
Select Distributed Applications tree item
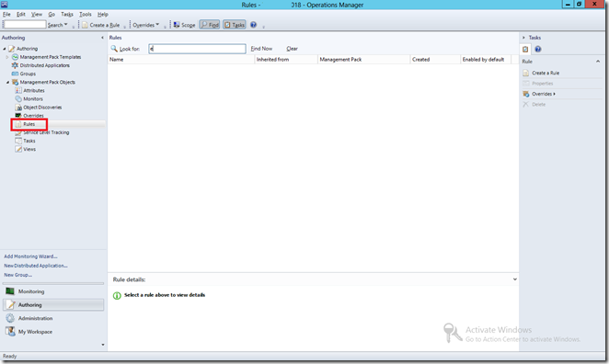45,65
